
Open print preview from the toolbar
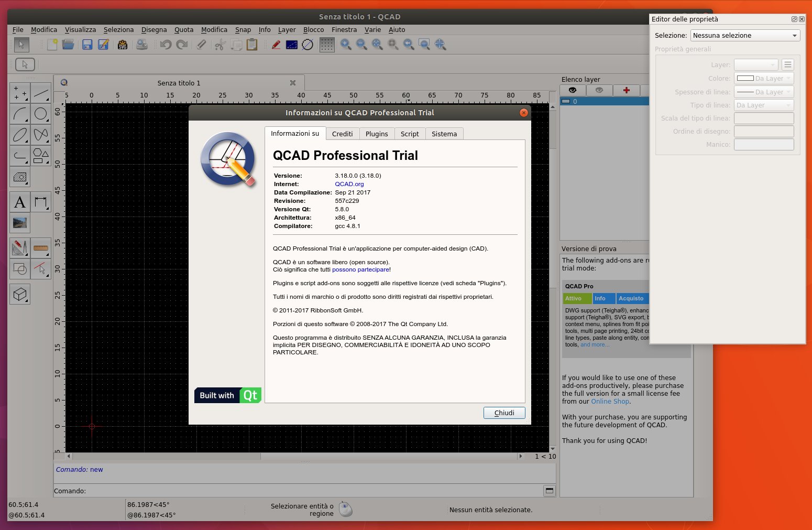coord(142,45)
